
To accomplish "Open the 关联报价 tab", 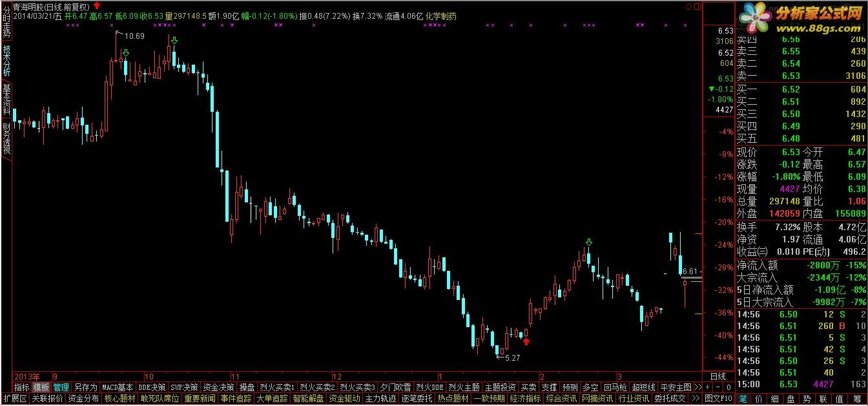I will tap(46, 398).
